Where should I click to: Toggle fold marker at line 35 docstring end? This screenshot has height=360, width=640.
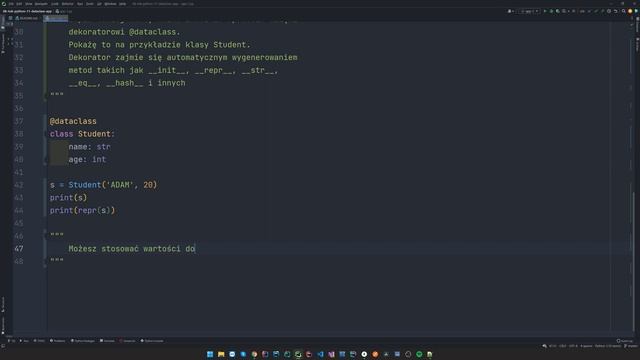(46, 96)
